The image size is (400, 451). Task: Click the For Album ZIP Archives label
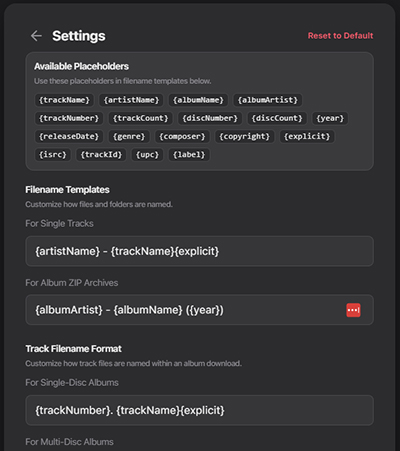pos(72,283)
